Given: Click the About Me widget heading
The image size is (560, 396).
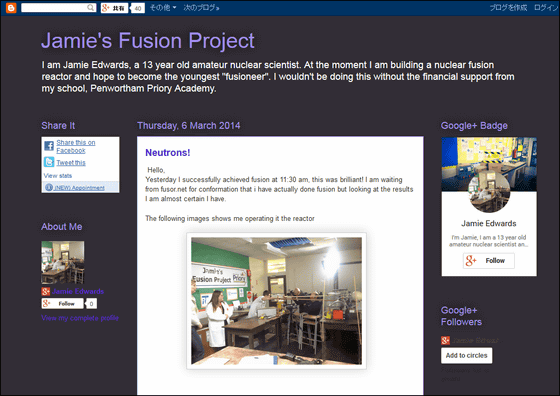Looking at the screenshot, I should 62,227.
